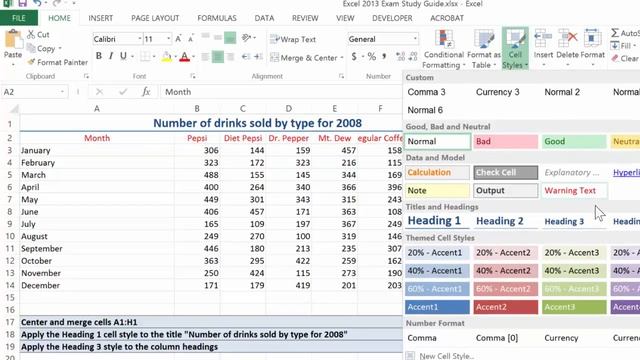Viewport: 640px width, 360px height.
Task: Open the FILE tab
Action: pos(19,18)
